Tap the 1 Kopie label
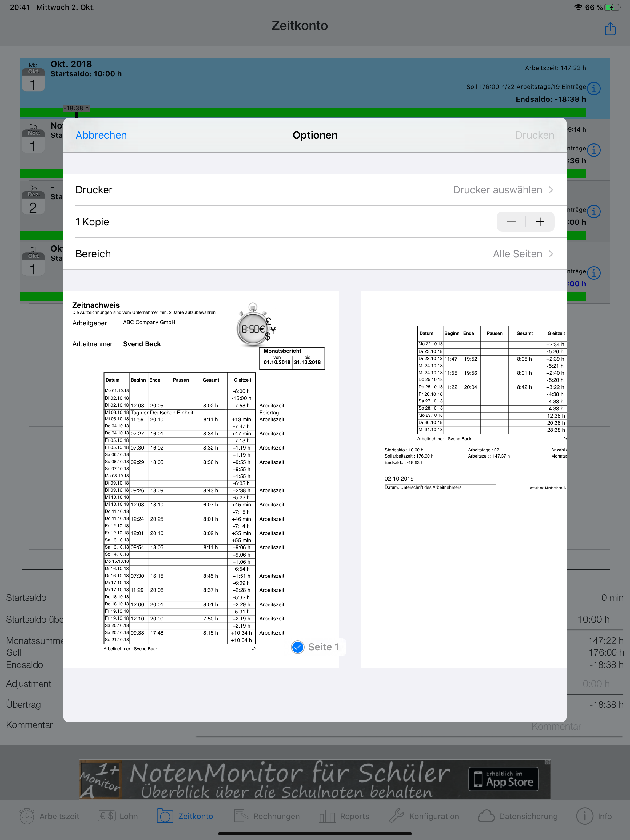 tap(92, 222)
